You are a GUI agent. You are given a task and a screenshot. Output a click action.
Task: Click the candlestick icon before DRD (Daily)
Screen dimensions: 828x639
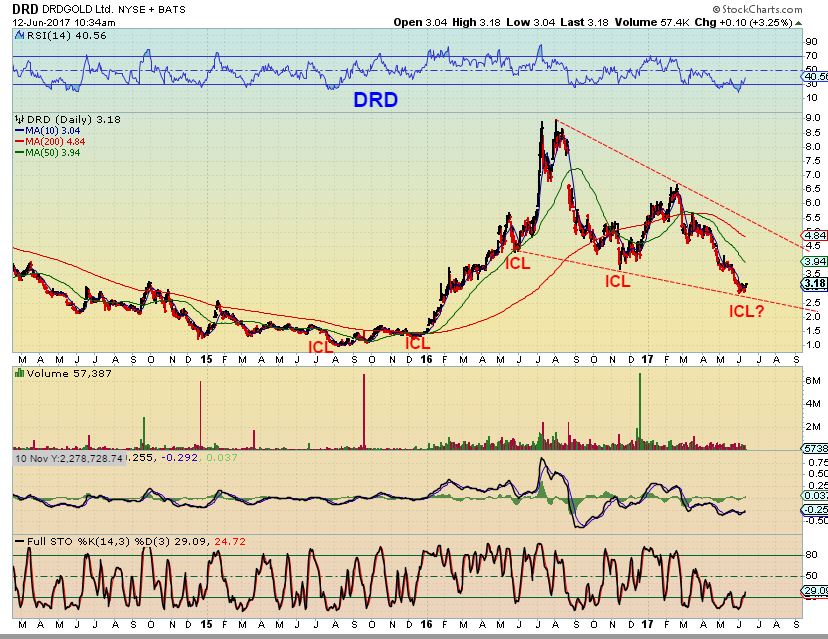pos(20,119)
